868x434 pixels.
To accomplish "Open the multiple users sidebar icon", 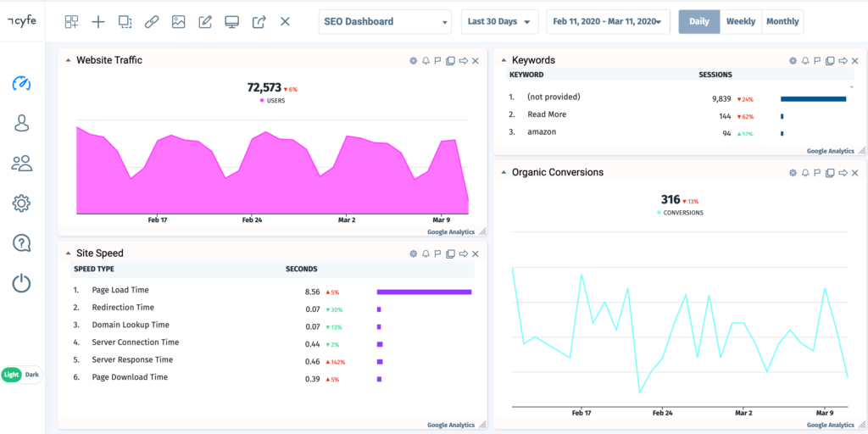I will [21, 164].
